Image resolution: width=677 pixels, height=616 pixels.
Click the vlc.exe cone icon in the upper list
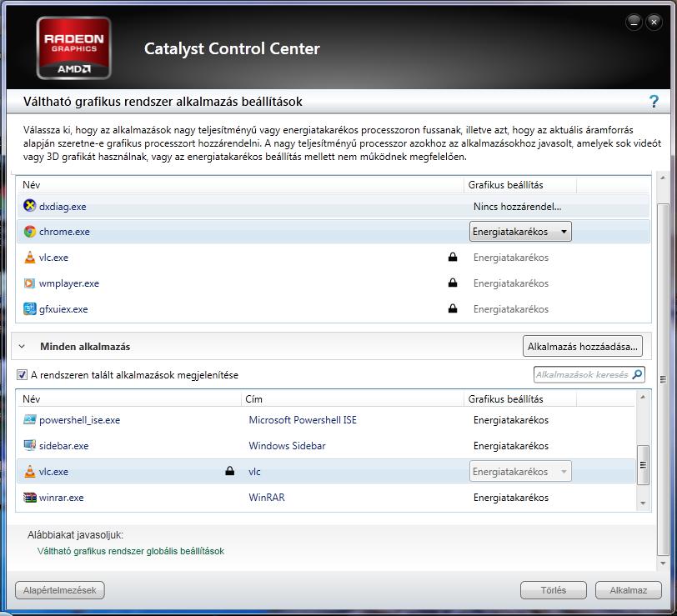point(29,258)
